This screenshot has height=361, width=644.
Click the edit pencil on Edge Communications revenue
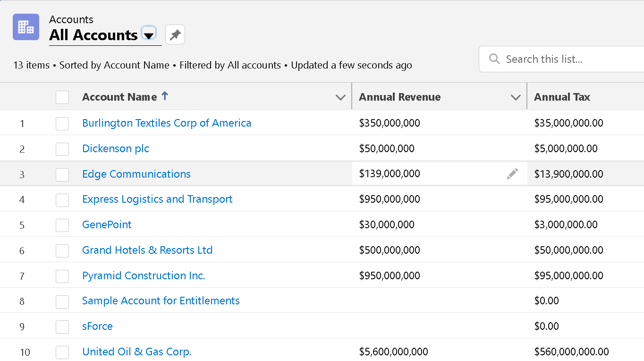pos(512,174)
